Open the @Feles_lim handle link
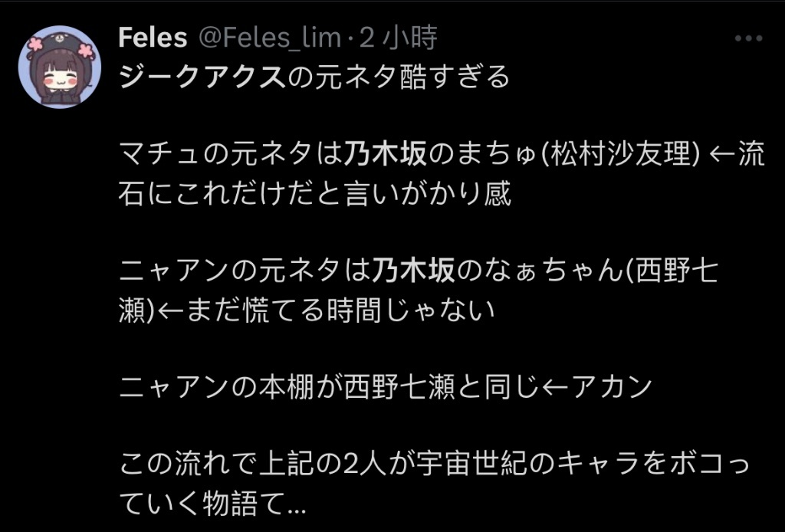Screen dimensions: 785x532 270,38
